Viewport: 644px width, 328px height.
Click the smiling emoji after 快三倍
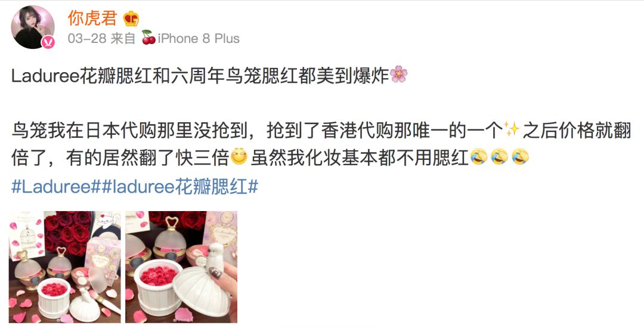pyautogui.click(x=239, y=157)
